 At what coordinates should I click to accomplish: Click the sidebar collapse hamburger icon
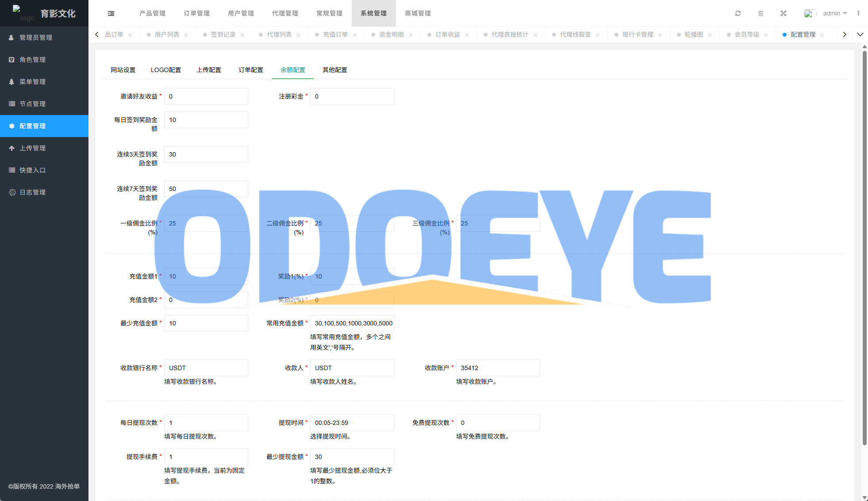point(111,13)
